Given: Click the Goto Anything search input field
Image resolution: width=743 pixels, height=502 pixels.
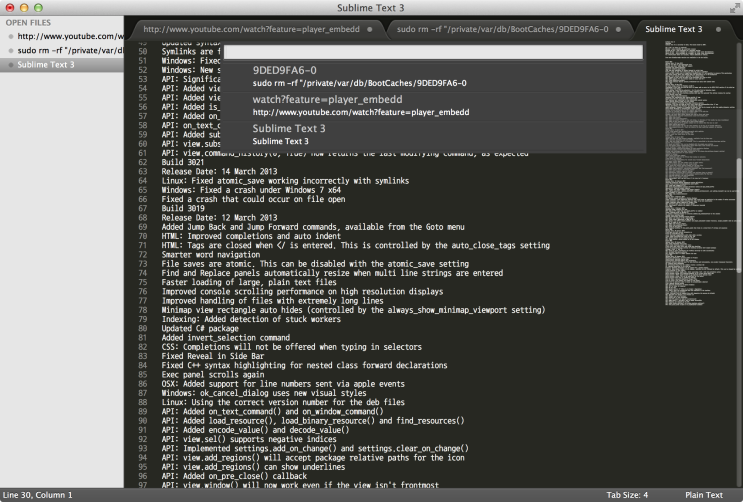Looking at the screenshot, I should pyautogui.click(x=433, y=52).
